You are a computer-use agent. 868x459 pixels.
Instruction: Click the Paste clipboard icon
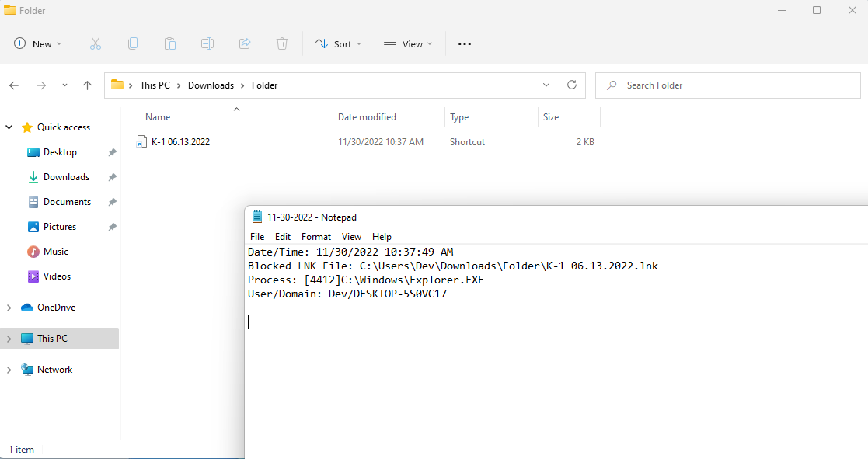tap(170, 43)
